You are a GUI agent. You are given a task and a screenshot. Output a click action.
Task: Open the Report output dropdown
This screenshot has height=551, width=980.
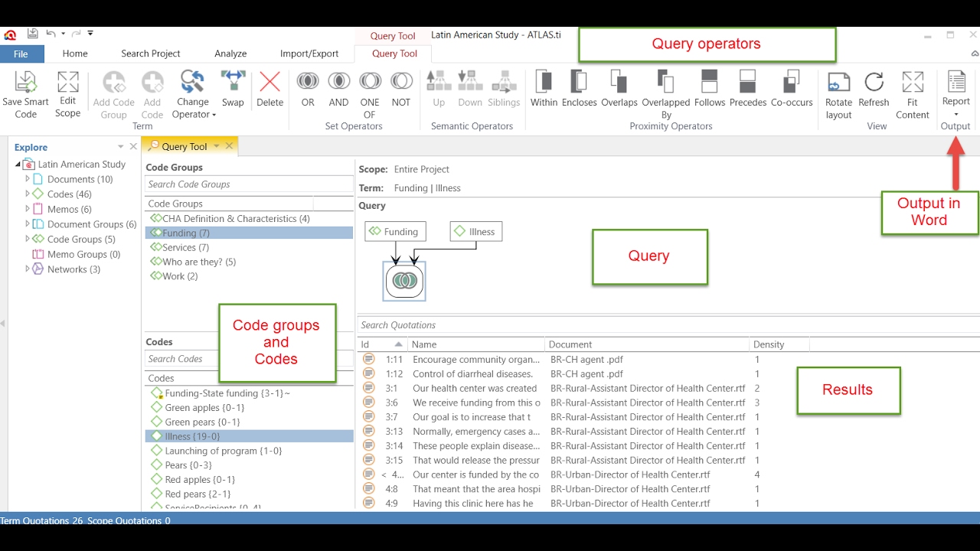click(955, 94)
